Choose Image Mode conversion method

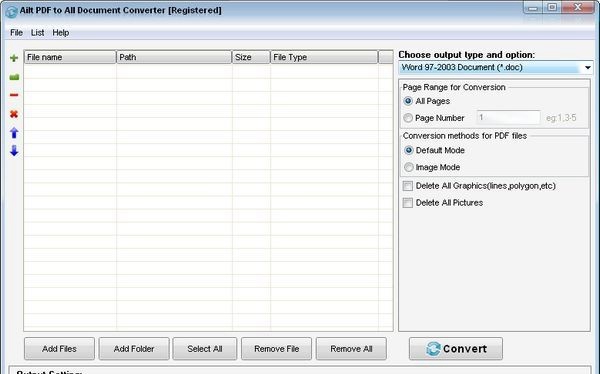pos(409,167)
